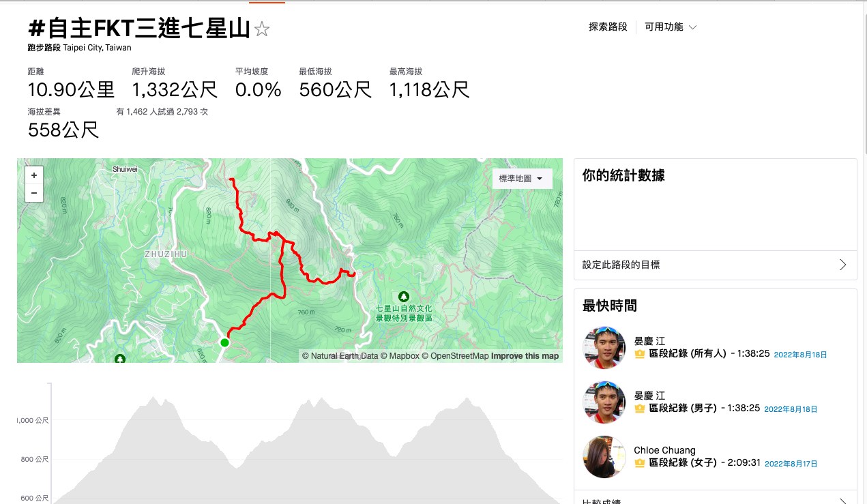Click the crown icon beside 區段紀錄 (女子)

point(640,463)
